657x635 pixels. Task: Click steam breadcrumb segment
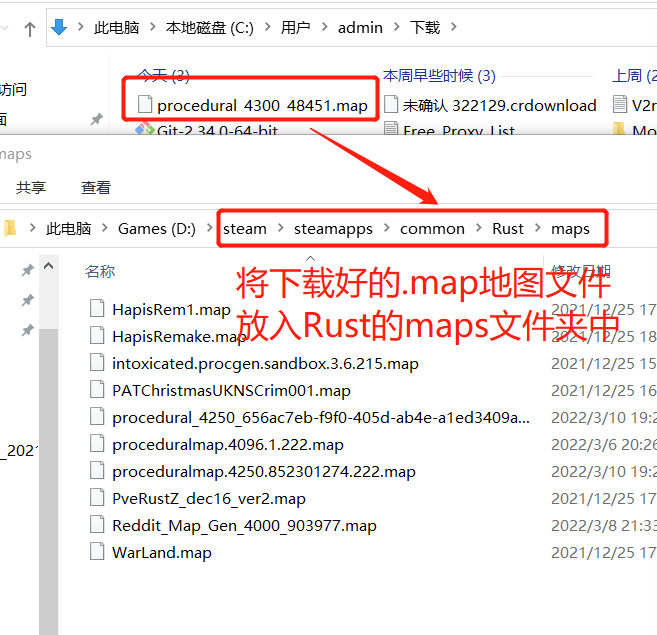pyautogui.click(x=245, y=229)
